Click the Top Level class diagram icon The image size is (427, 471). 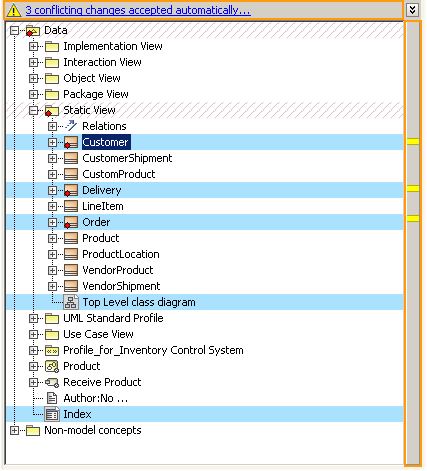tap(71, 302)
